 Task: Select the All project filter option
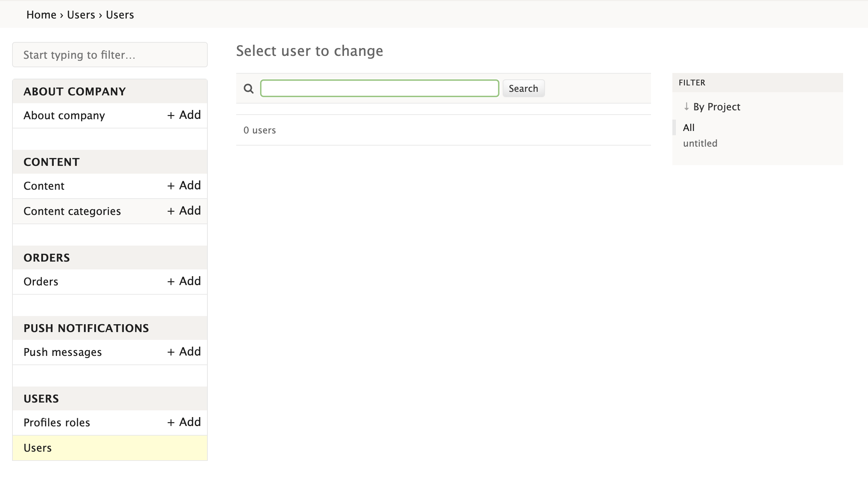(689, 127)
